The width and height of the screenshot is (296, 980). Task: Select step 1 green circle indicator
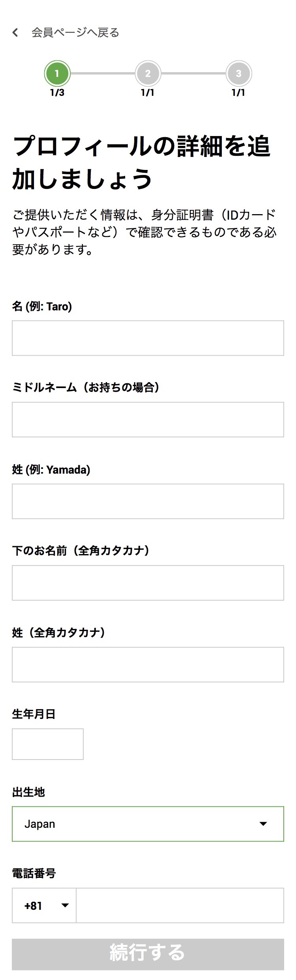(x=57, y=73)
